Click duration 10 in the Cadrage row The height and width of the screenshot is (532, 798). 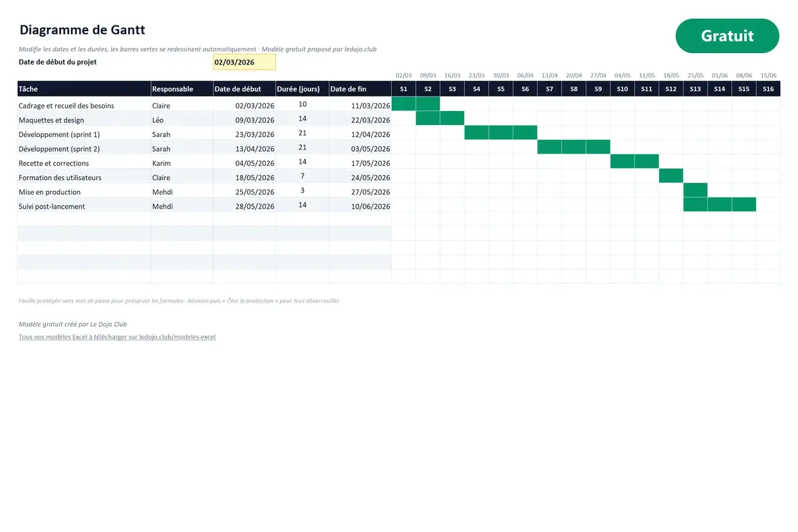pos(302,105)
